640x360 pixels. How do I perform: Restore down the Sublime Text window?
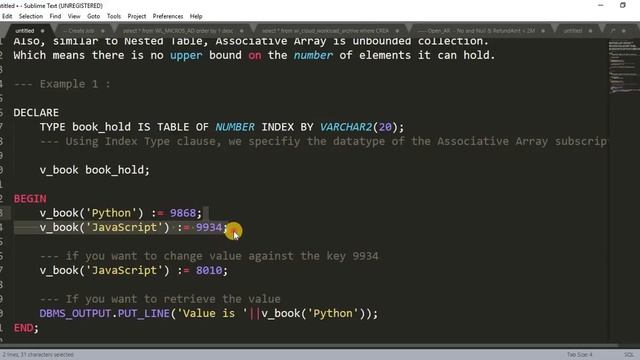pyautogui.click(x=623, y=5)
